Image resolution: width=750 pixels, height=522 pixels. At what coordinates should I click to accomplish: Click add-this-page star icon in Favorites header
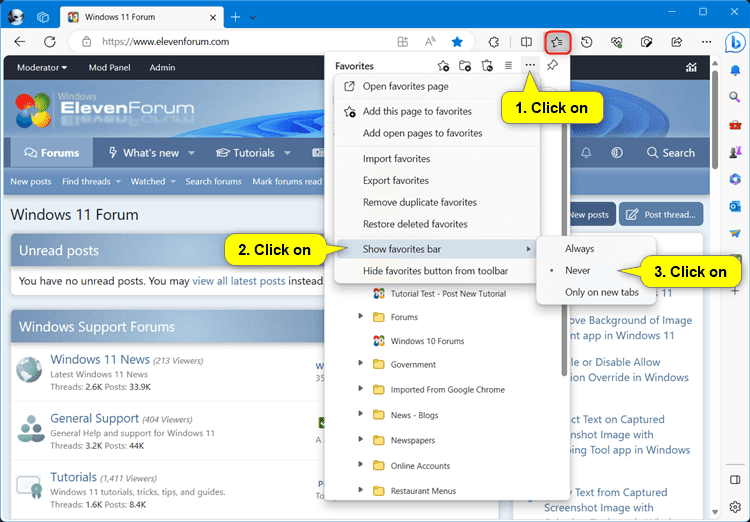click(443, 66)
